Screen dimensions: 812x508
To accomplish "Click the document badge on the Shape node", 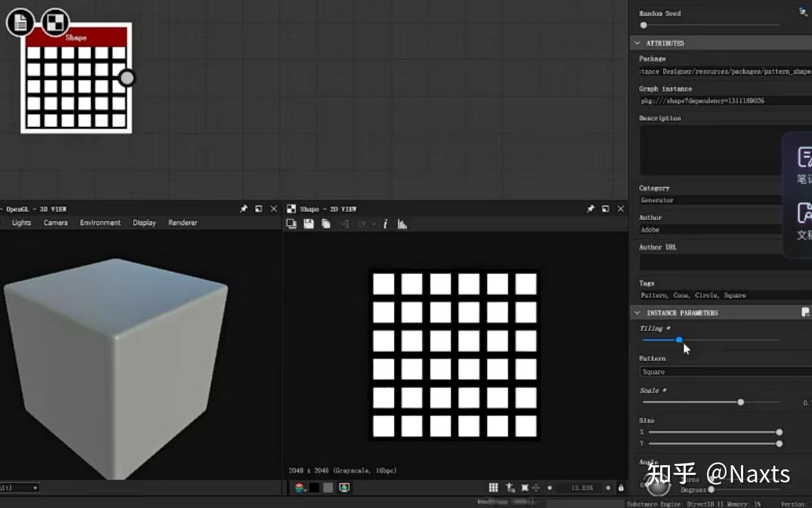I will click(21, 22).
